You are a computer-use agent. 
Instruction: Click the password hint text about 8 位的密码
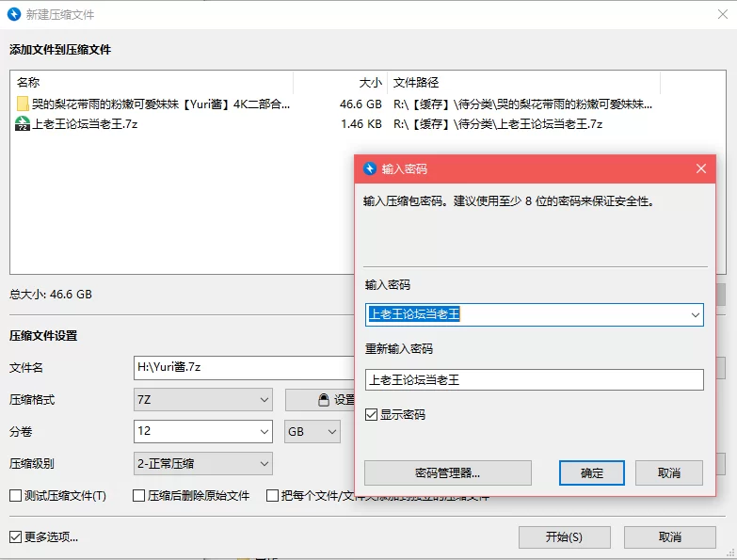(x=508, y=201)
